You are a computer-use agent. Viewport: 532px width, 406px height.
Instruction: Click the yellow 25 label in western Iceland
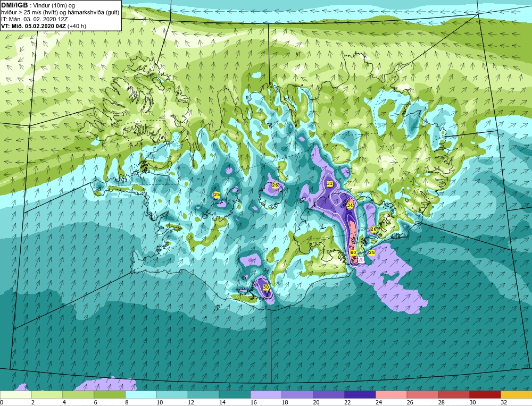click(217, 194)
